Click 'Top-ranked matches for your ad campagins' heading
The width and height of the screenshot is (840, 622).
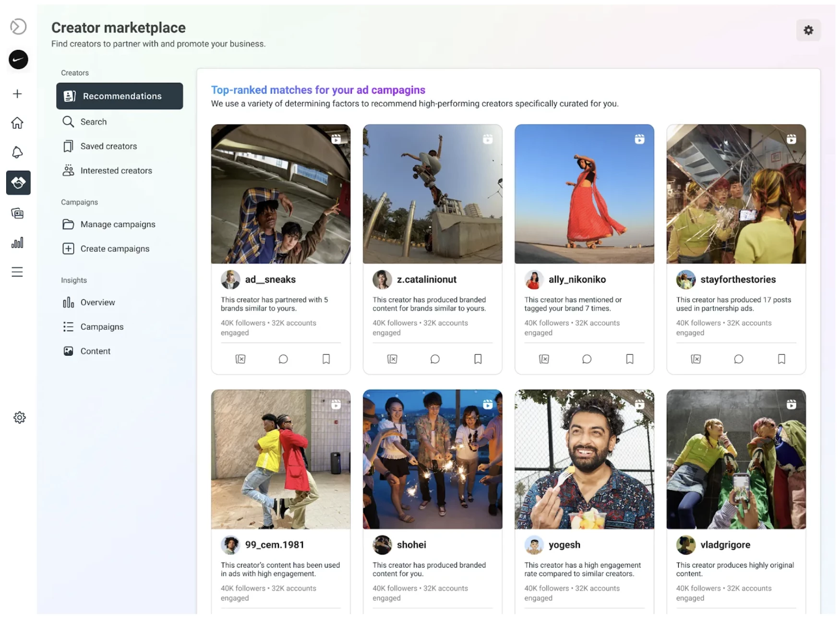(318, 90)
